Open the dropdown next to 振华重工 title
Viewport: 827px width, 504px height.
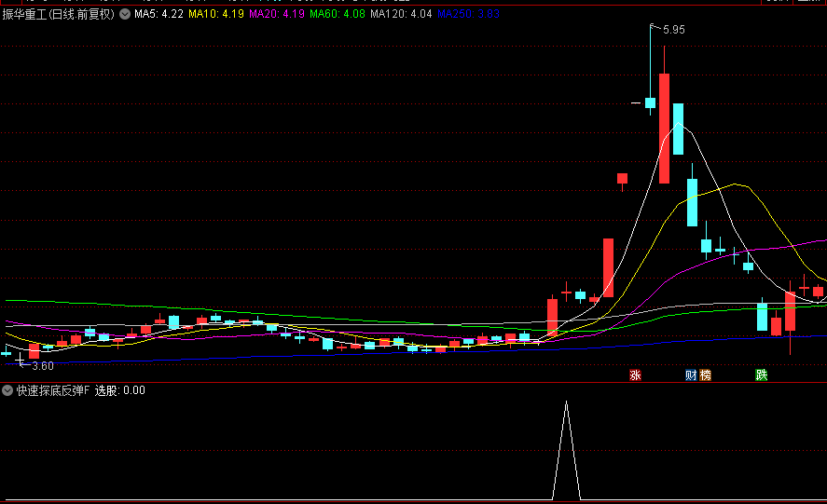(x=125, y=14)
